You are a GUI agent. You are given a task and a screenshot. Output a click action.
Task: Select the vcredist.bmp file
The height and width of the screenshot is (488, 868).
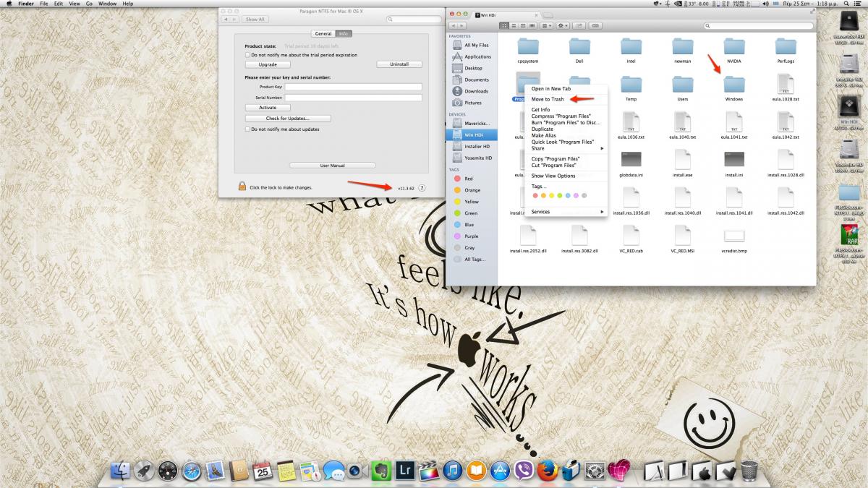pos(734,240)
